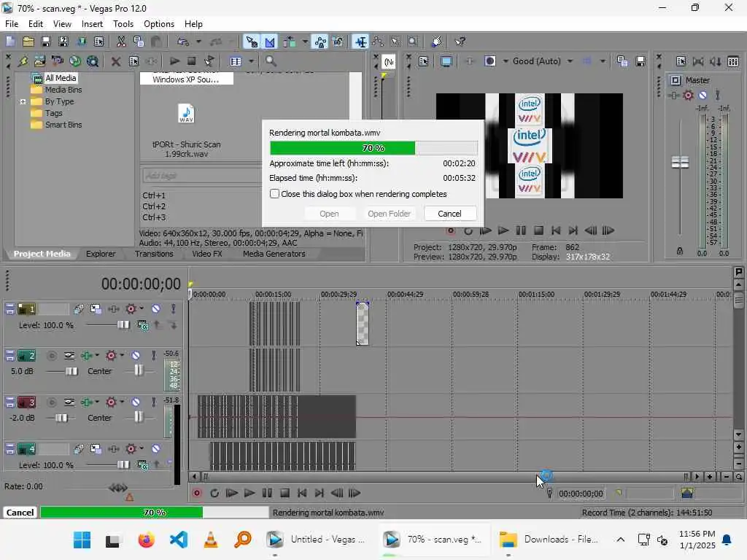Click the Open button in render dialog
Viewport: 747px width, 560px height.
[x=329, y=214]
